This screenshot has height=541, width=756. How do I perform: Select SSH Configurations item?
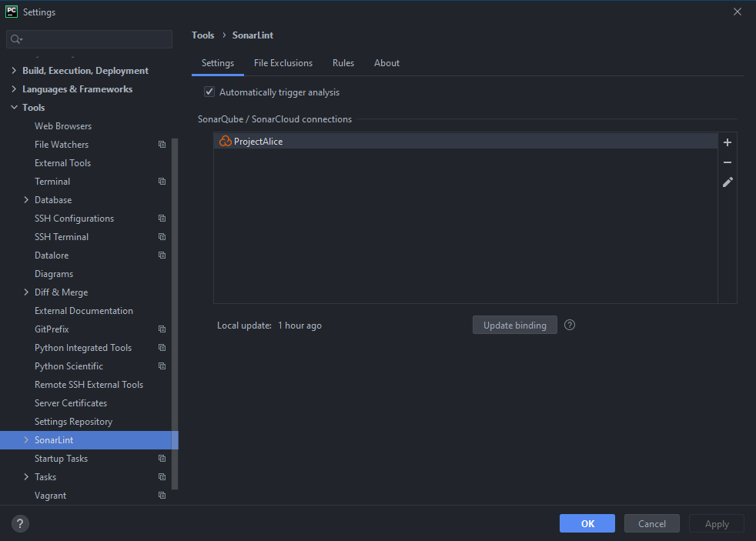pos(74,219)
